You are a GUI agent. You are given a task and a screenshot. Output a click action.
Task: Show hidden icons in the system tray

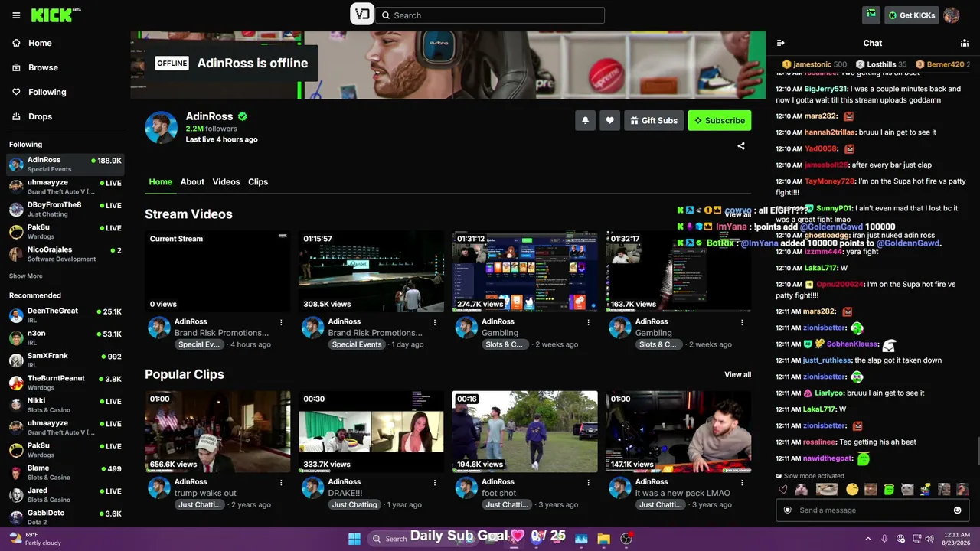click(x=867, y=539)
